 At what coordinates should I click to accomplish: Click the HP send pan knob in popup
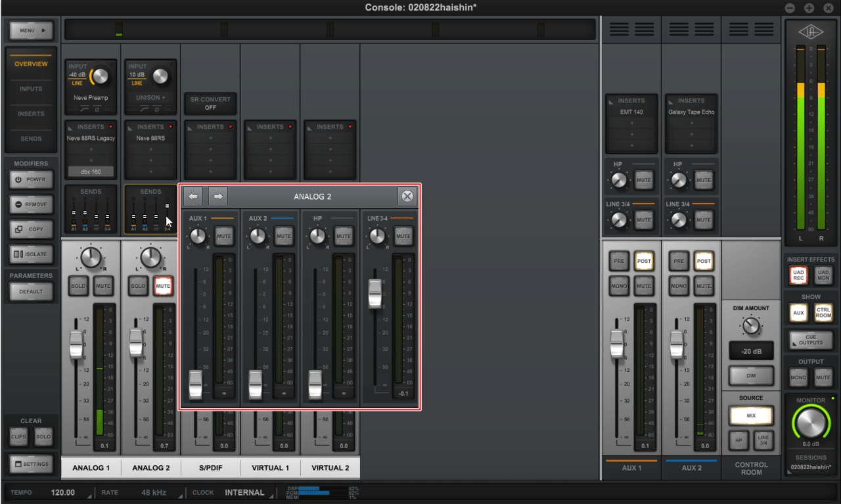pos(318,237)
